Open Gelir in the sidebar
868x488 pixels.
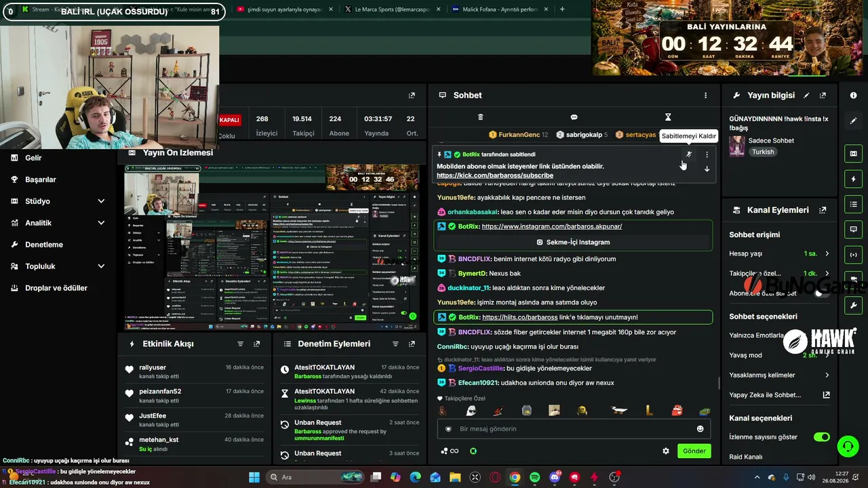[33, 158]
